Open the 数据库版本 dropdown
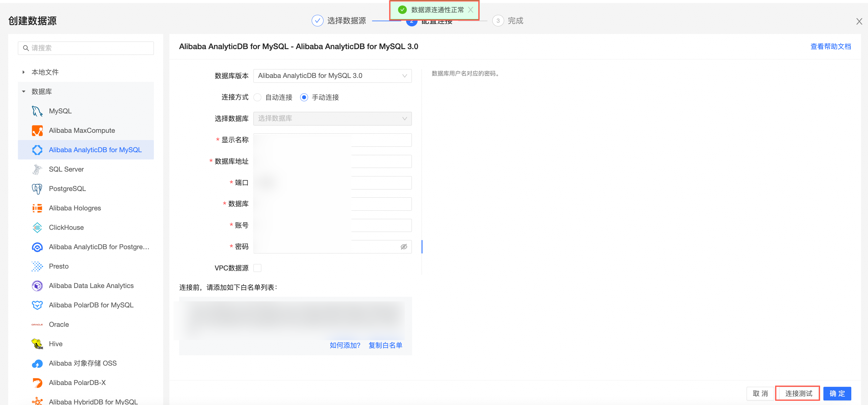This screenshot has width=868, height=405. 332,75
